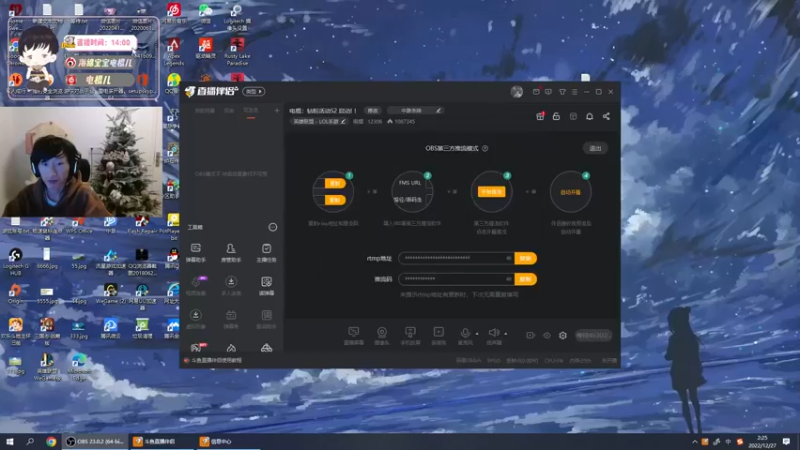The image size is (800, 450).
Task: Open Logitech G HUB desktop shortcut
Action: tap(15, 262)
